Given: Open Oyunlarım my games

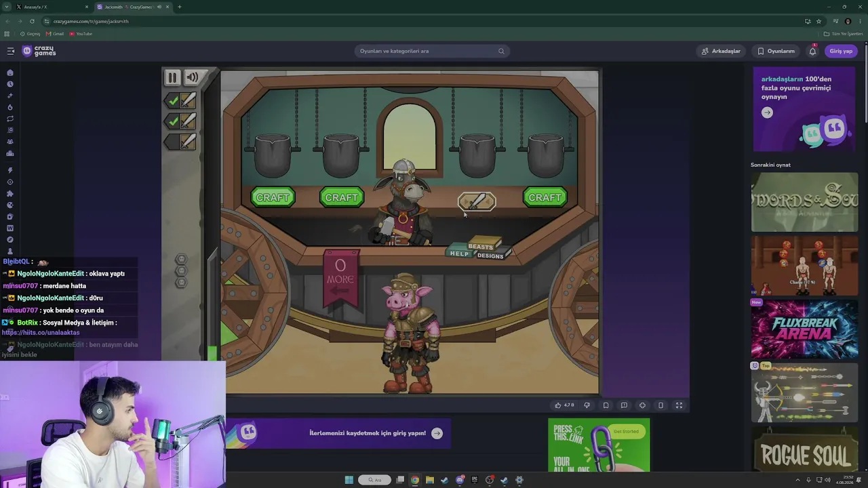Looking at the screenshot, I should (776, 51).
